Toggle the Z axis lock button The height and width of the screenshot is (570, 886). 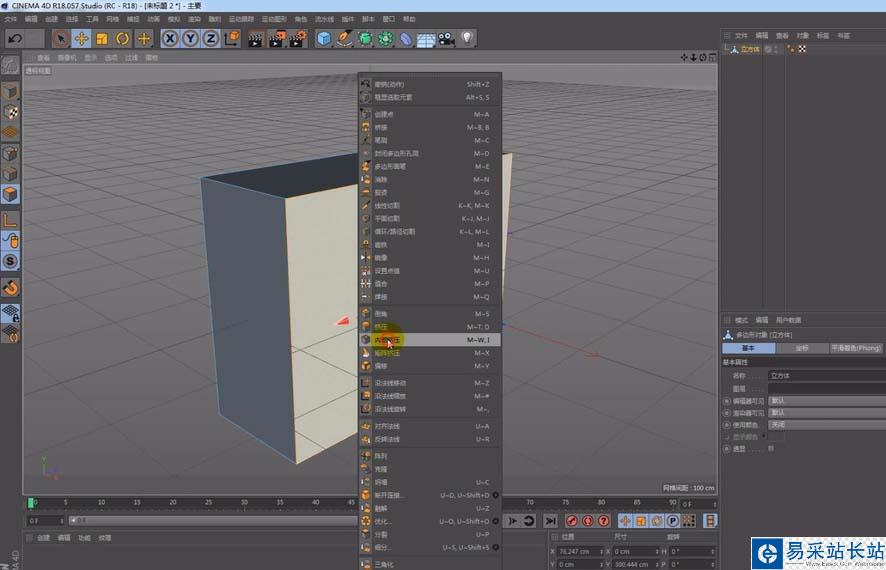[210, 39]
